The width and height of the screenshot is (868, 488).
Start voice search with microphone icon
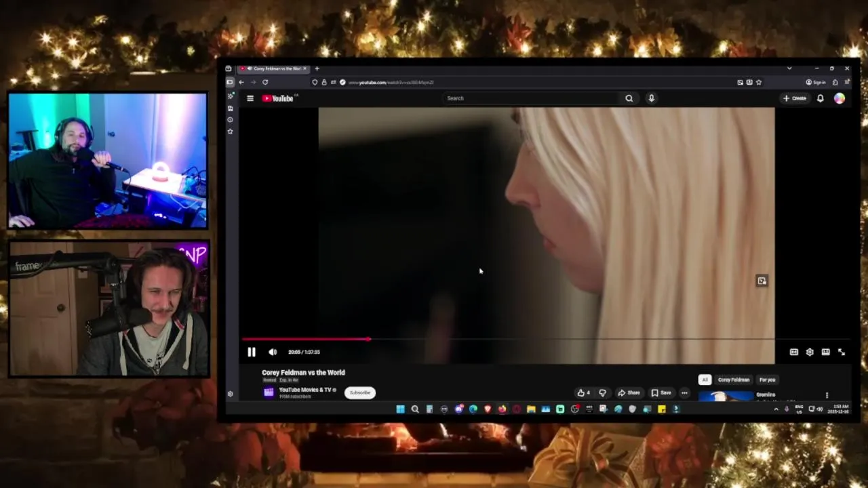pos(651,98)
